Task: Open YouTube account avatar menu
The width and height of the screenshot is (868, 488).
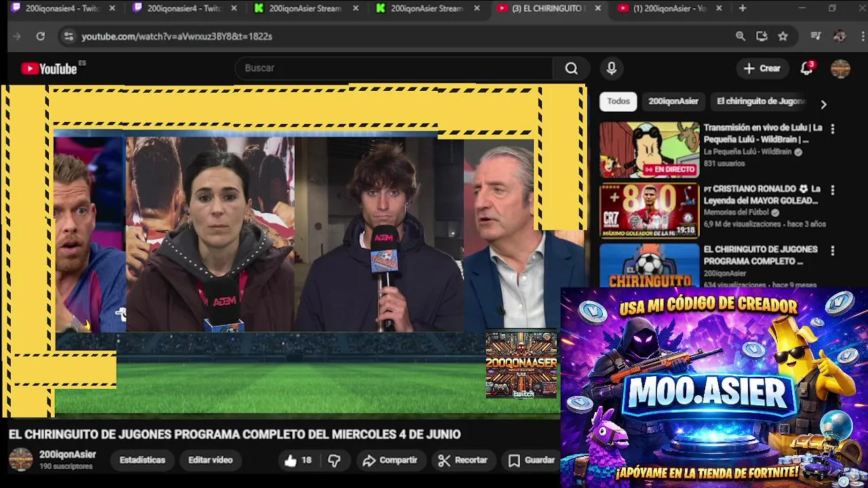Action: [x=840, y=68]
